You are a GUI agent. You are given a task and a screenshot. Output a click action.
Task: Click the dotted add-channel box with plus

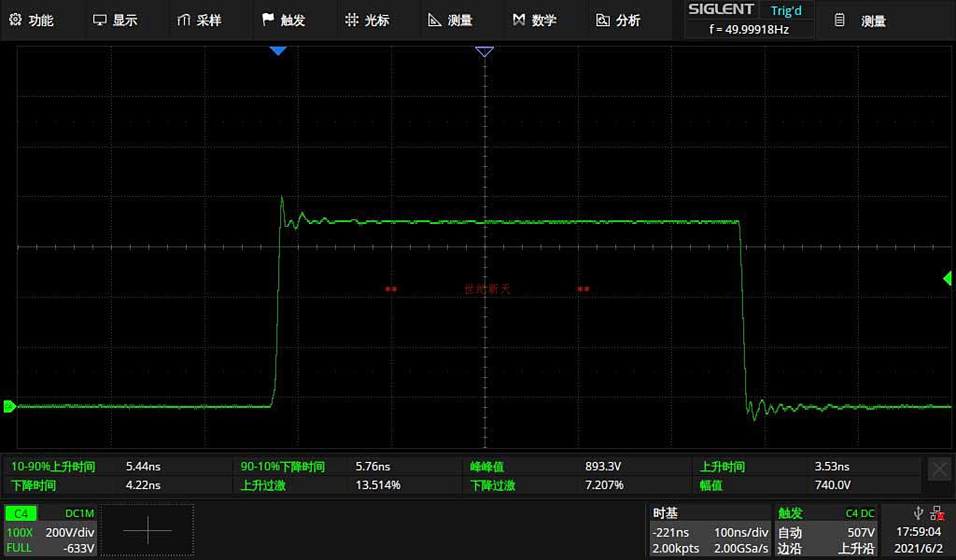[147, 530]
